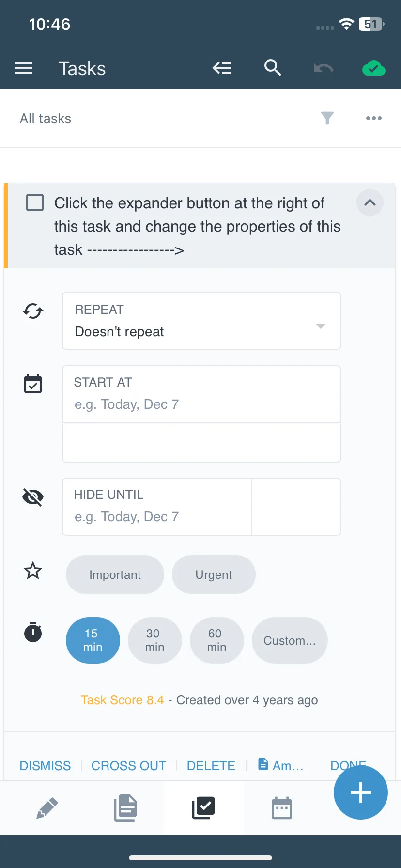Check the task completion checkbox

point(35,202)
